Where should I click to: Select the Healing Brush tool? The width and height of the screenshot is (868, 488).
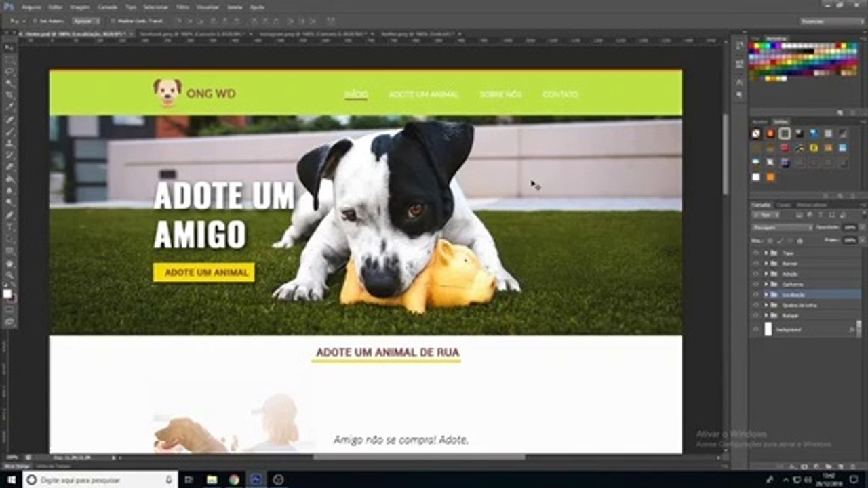9,119
